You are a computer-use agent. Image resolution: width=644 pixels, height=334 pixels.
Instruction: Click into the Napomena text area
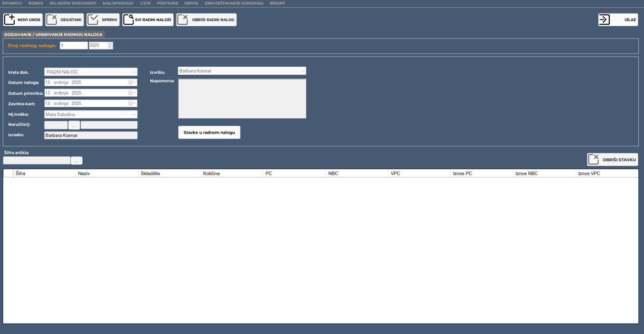click(242, 98)
